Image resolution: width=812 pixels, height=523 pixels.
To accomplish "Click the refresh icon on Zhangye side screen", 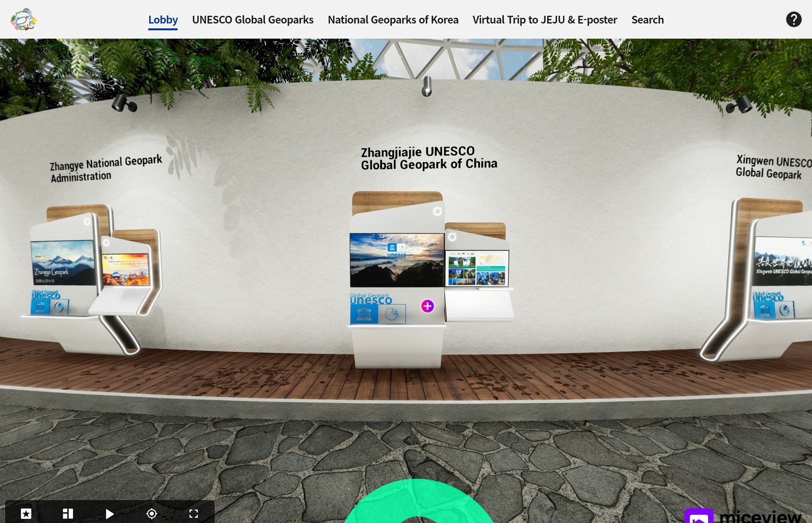I will [106, 243].
